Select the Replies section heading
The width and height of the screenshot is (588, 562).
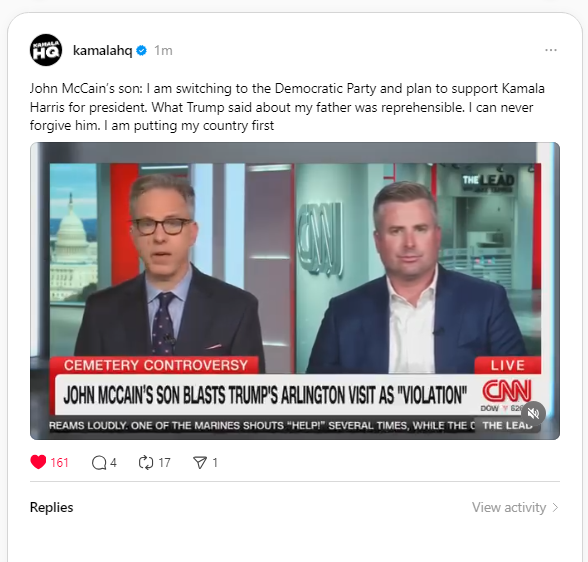click(x=51, y=507)
